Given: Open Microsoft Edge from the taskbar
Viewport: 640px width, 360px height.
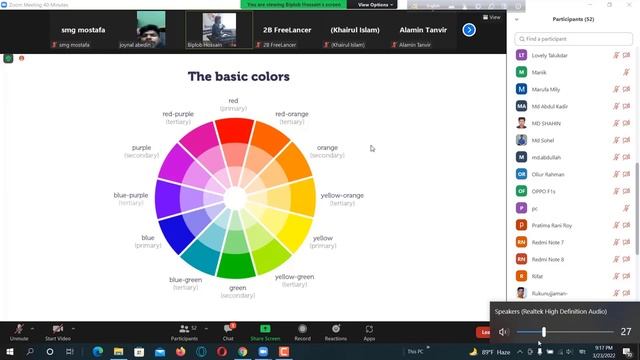Looking at the screenshot, I should point(98,351).
